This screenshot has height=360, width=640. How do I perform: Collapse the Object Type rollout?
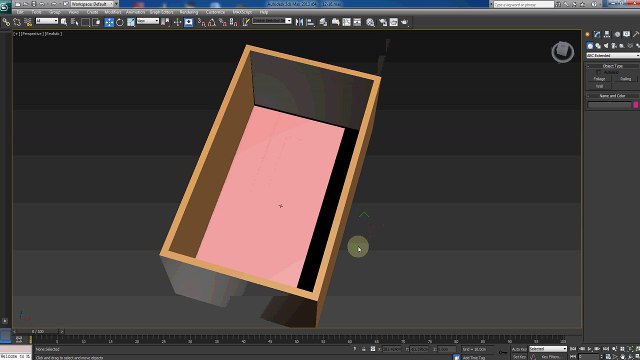click(x=613, y=66)
